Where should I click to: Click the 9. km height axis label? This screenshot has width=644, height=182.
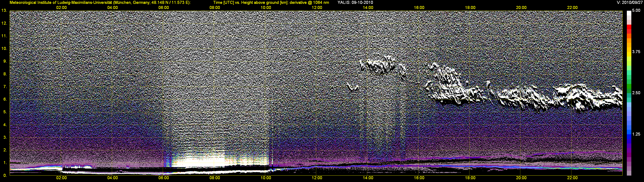5,61
